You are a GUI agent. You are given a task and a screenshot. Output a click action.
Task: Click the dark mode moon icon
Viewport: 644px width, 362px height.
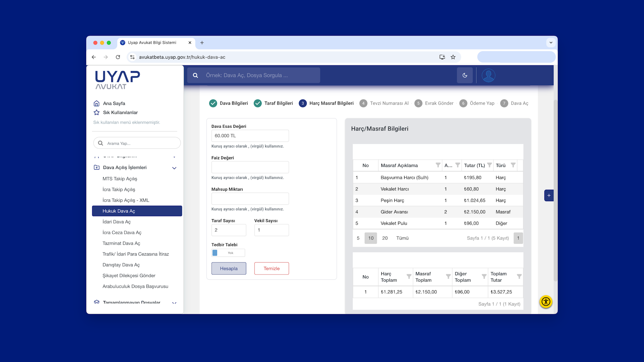tap(465, 75)
